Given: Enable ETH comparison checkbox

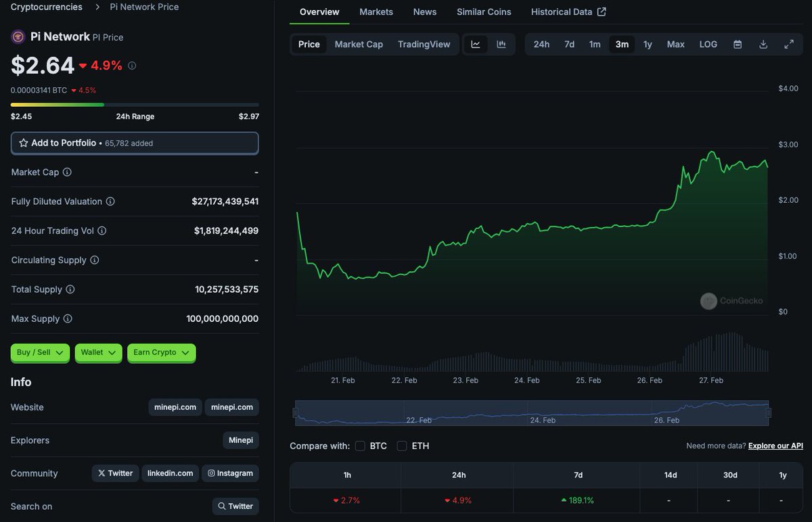Looking at the screenshot, I should (x=402, y=446).
